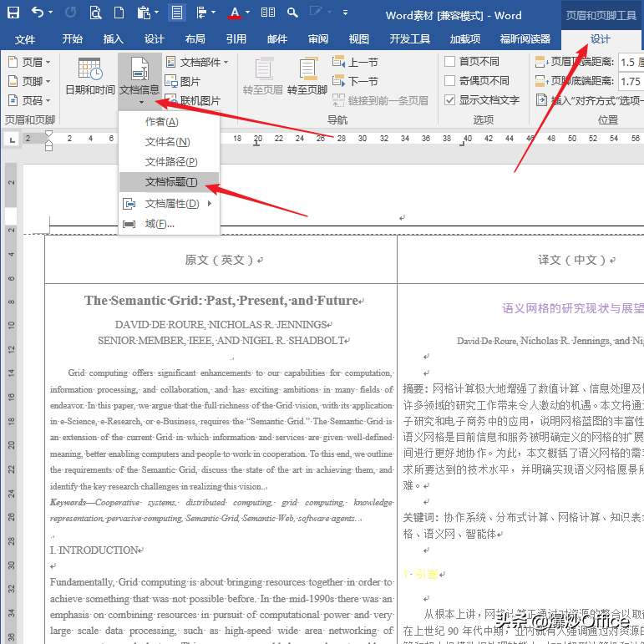Open the Layout tab
The width and height of the screenshot is (644, 644).
pos(195,39)
